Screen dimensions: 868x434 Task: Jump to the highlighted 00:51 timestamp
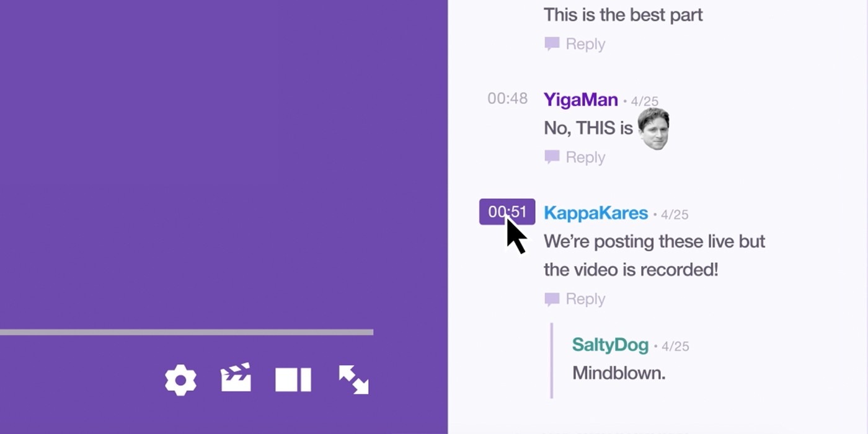pyautogui.click(x=507, y=212)
